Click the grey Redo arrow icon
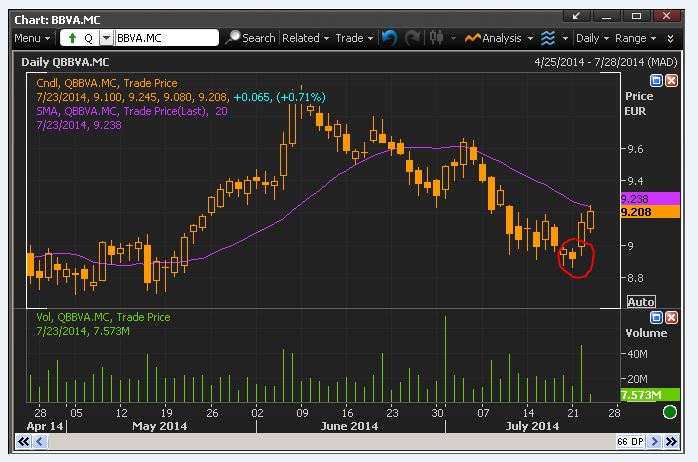 (413, 38)
